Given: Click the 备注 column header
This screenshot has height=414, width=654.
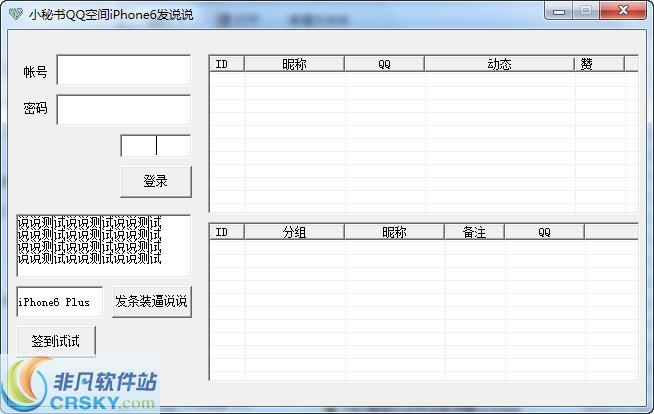Looking at the screenshot, I should [475, 232].
